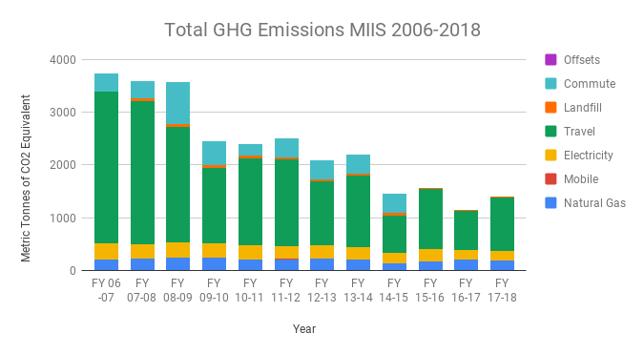Click the y-axis title 'Metric Tonnes of CO2 Equivalent'
The height and width of the screenshot is (354, 644).
[26, 178]
